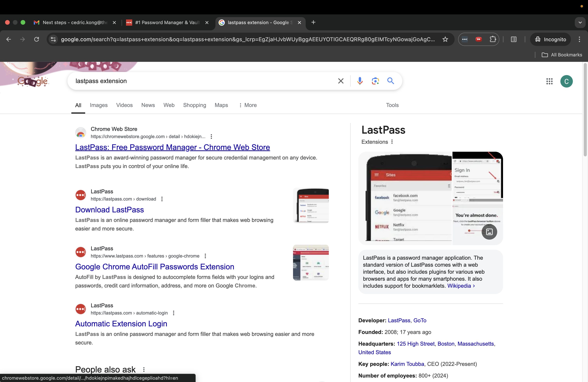Open the Karim Toubba link

pos(407,364)
